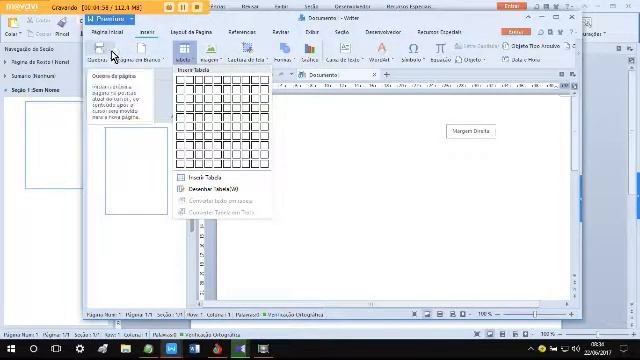Viewport: 640px width, 360px height.
Task: Click the outline view icon in front status bar
Action: click(x=440, y=314)
